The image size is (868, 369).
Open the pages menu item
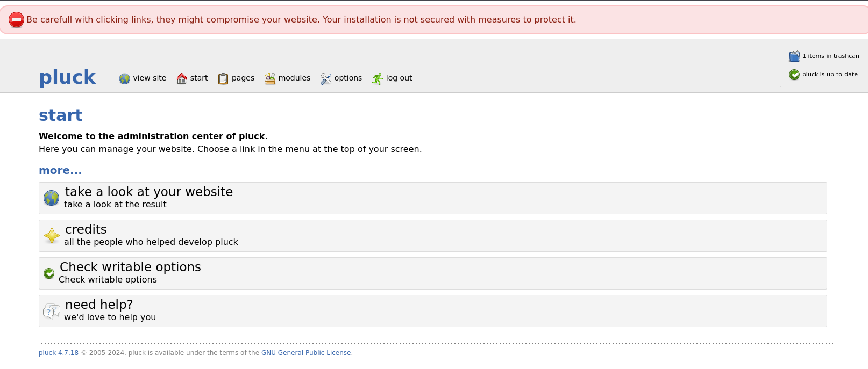tap(243, 78)
